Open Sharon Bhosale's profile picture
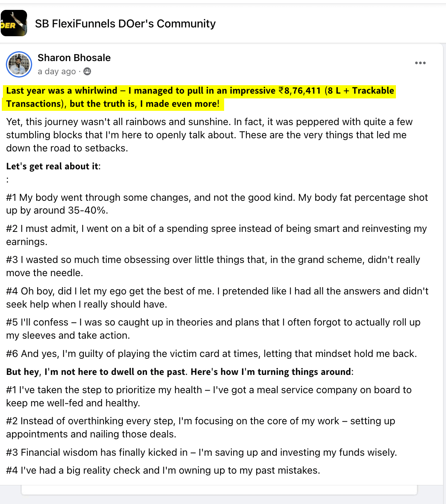This screenshot has height=504, width=446. [19, 64]
